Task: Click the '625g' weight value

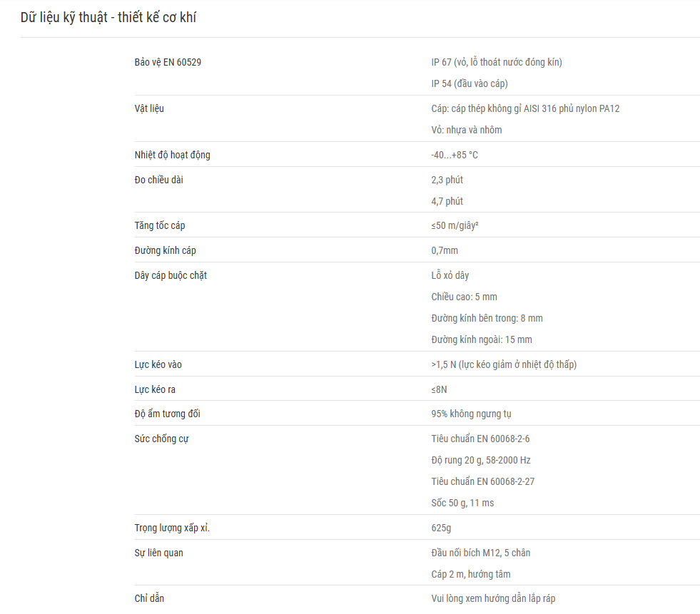Action: click(x=441, y=528)
